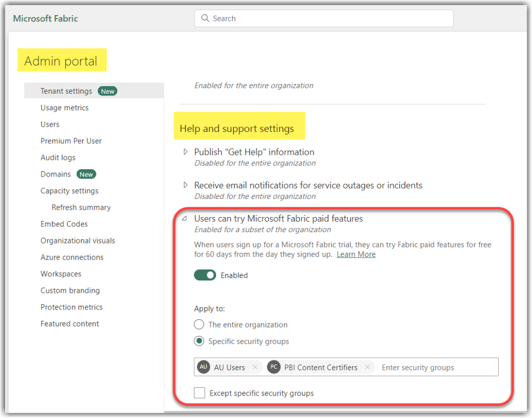This screenshot has height=418, width=532.
Task: Click the PC avatar on Content Certifiers chip
Action: click(274, 367)
